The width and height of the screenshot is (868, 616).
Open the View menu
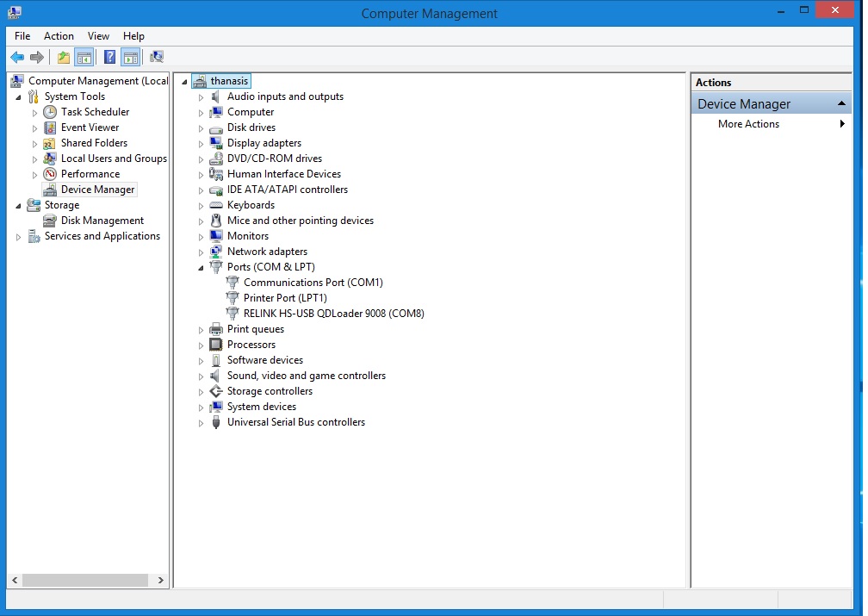(98, 36)
